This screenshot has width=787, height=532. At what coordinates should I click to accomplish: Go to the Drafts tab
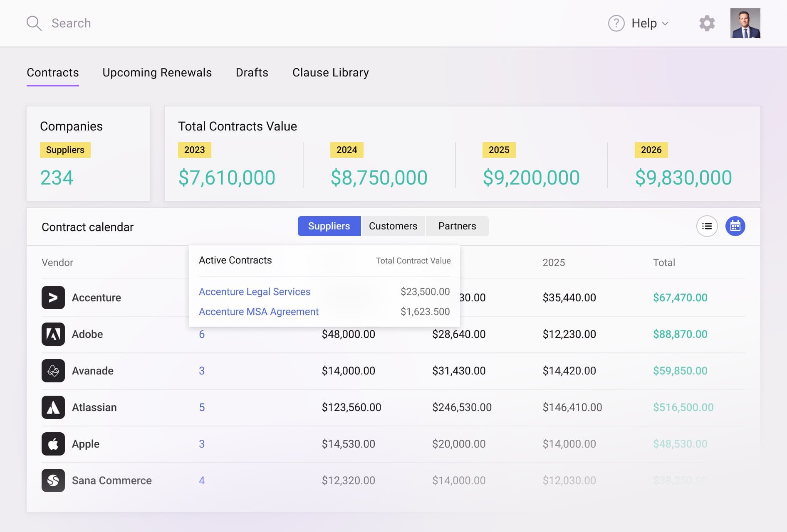252,73
